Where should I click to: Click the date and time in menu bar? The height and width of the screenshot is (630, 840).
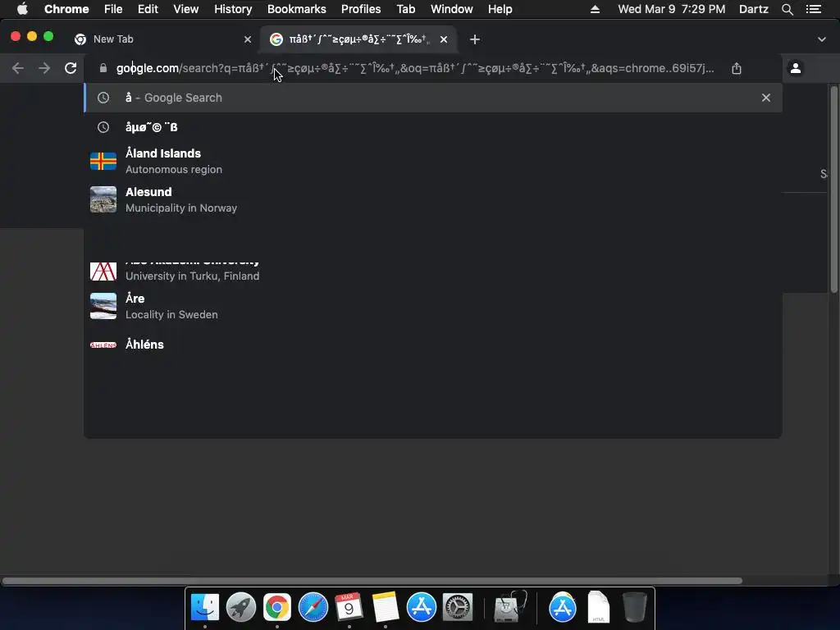click(671, 9)
